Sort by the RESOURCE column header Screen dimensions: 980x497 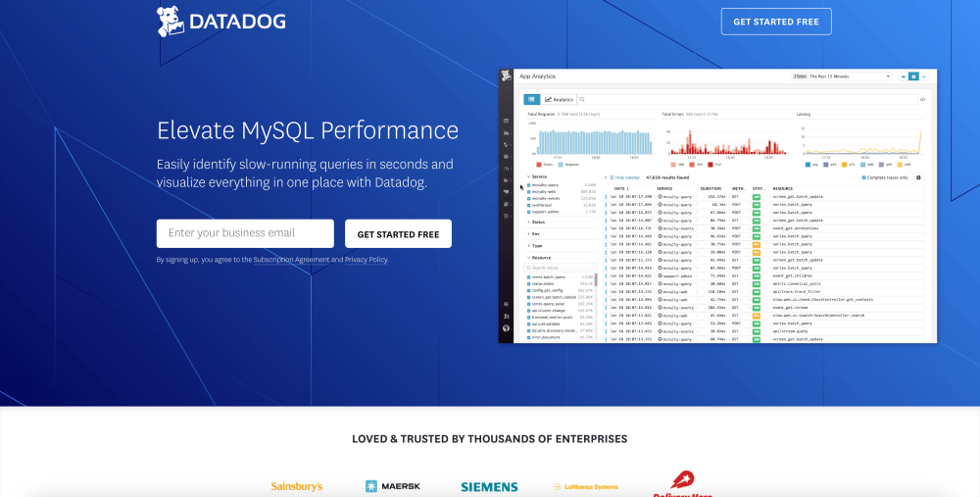tap(782, 188)
